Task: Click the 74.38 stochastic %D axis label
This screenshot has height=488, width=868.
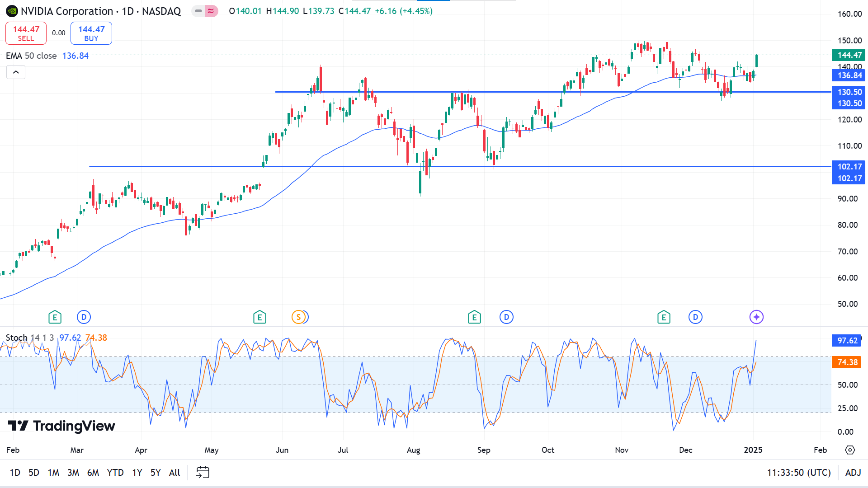Action: pyautogui.click(x=847, y=362)
